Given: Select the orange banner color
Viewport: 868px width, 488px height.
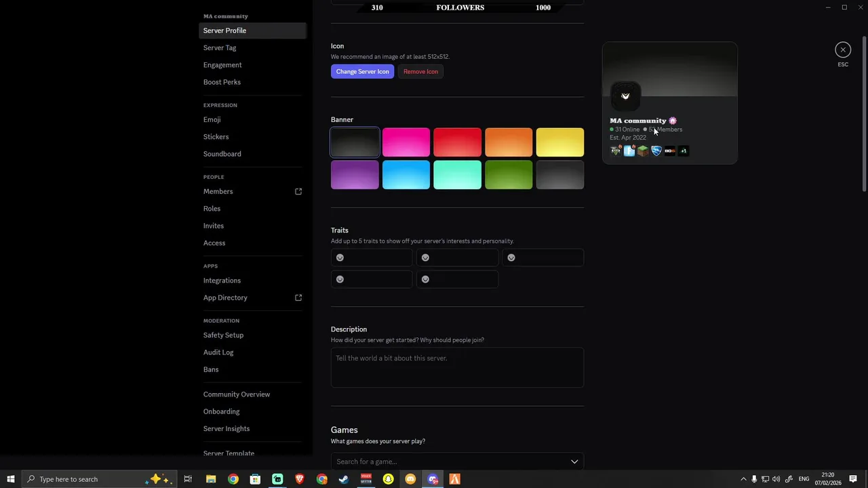Looking at the screenshot, I should tap(509, 142).
